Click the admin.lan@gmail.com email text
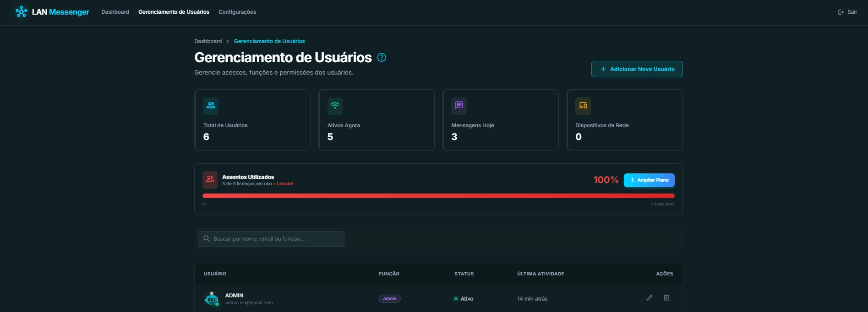This screenshot has width=868, height=312. (x=249, y=303)
